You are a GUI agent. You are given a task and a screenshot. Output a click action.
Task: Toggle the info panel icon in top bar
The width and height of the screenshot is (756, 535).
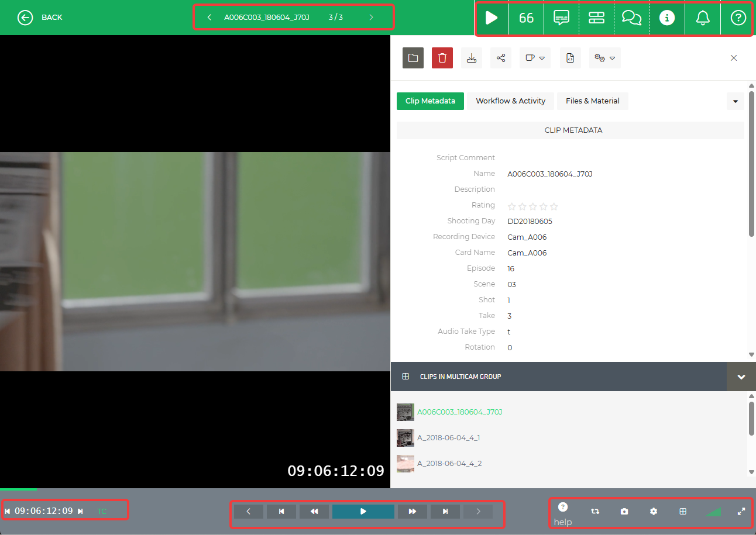(x=666, y=18)
